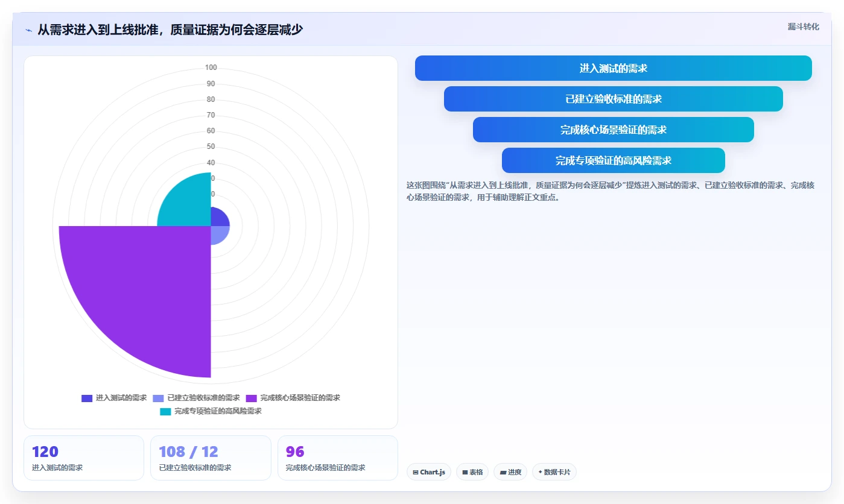Click the 表格 tag
Viewport: 844px width, 504px height.
click(472, 472)
